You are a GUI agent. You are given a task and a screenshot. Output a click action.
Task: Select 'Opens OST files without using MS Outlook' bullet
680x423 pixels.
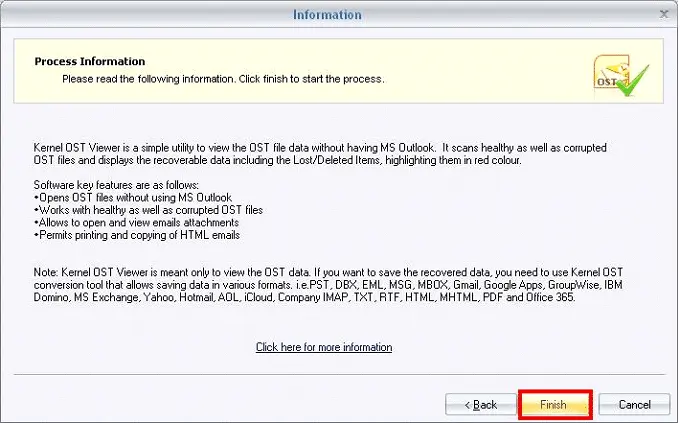pos(133,197)
